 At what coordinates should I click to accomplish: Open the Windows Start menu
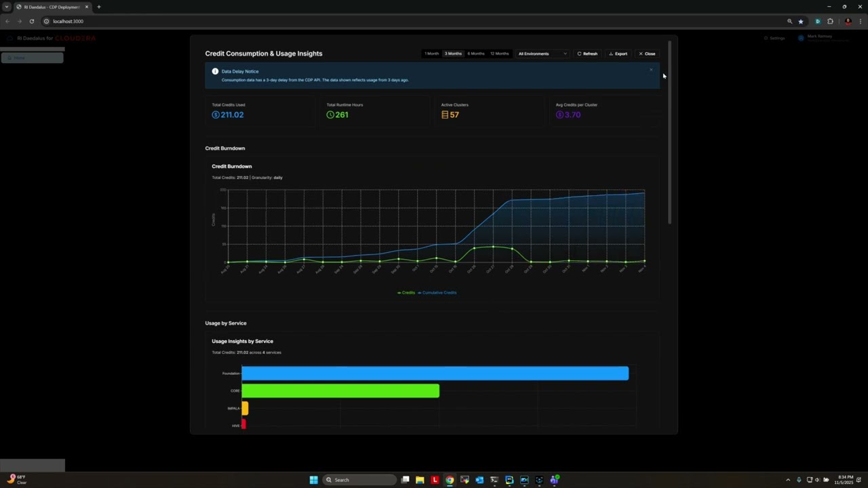tap(313, 480)
